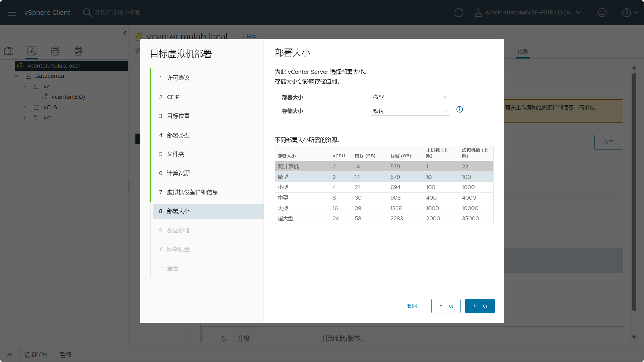
Task: Switch to Networking inventory view icon
Action: click(78, 51)
